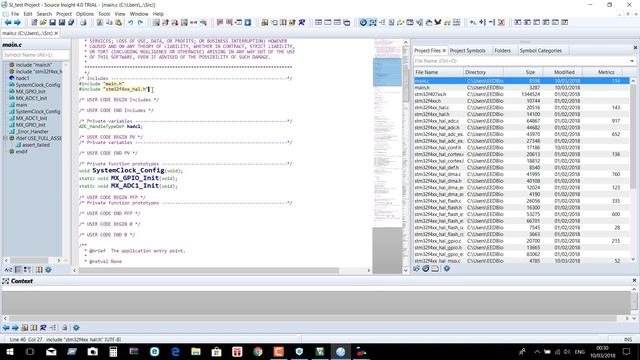Open the Project menu

(x=64, y=14)
